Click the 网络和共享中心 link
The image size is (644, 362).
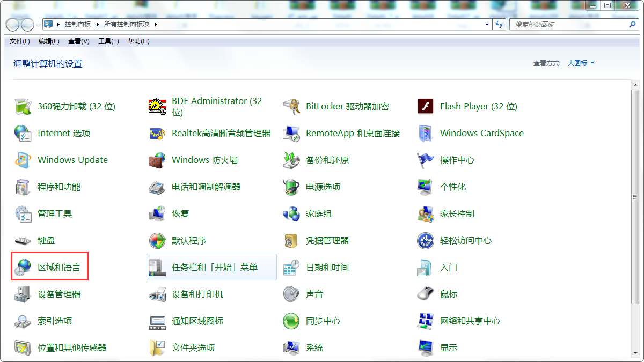[x=470, y=321]
